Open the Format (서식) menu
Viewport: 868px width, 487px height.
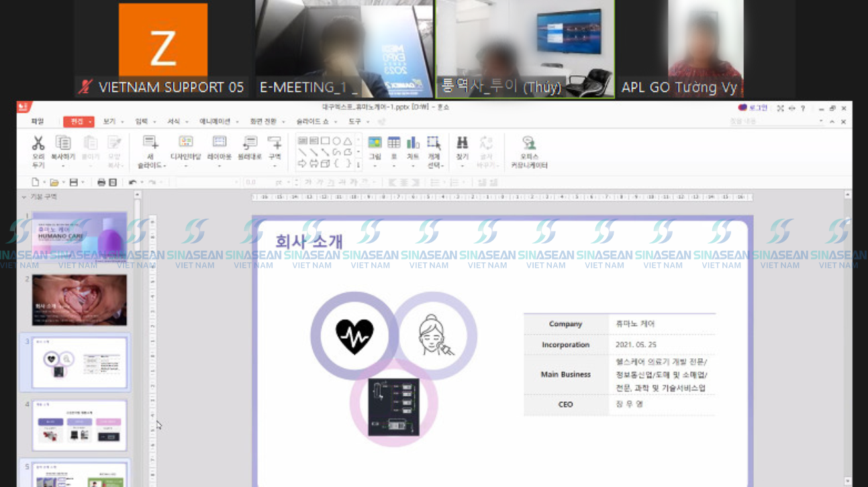coord(173,121)
